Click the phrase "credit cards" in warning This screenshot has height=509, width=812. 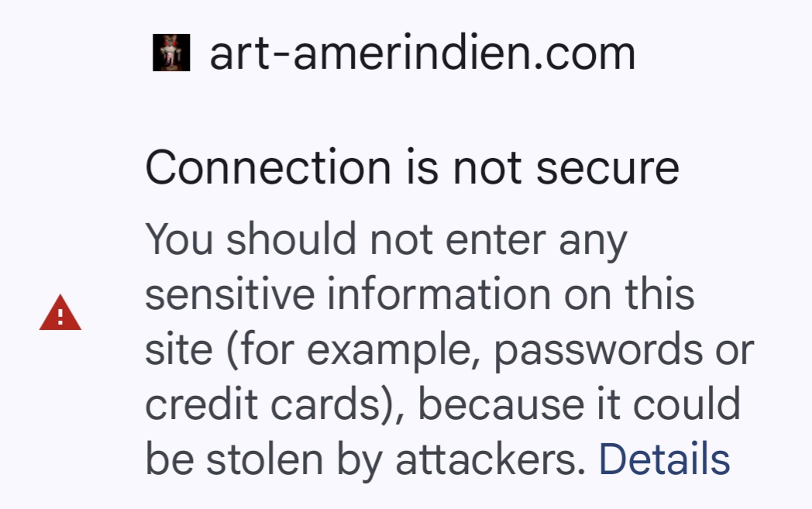(x=265, y=404)
